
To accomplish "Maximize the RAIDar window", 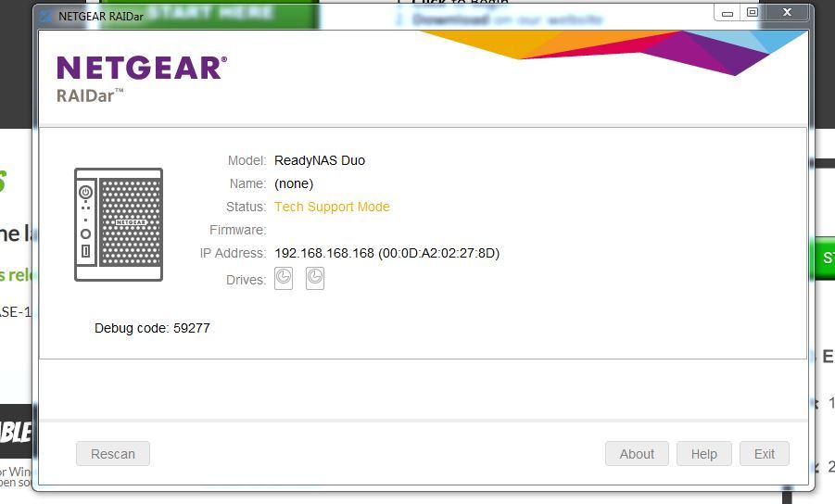I will [x=752, y=13].
